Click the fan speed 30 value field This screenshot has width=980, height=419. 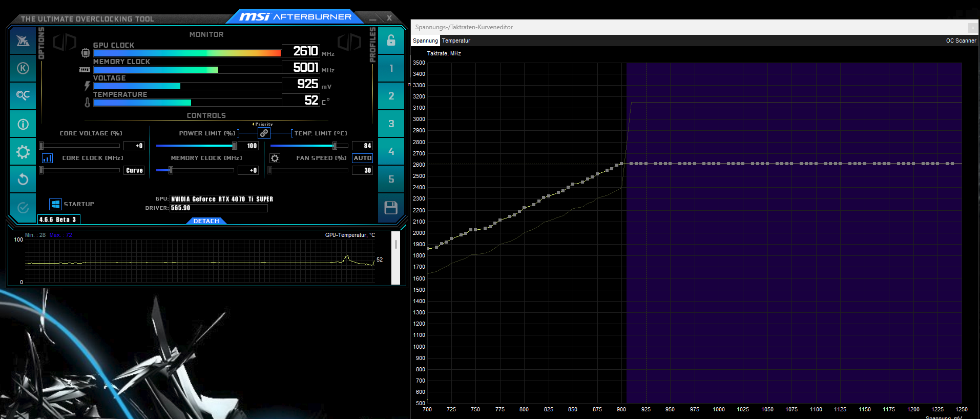pos(363,170)
